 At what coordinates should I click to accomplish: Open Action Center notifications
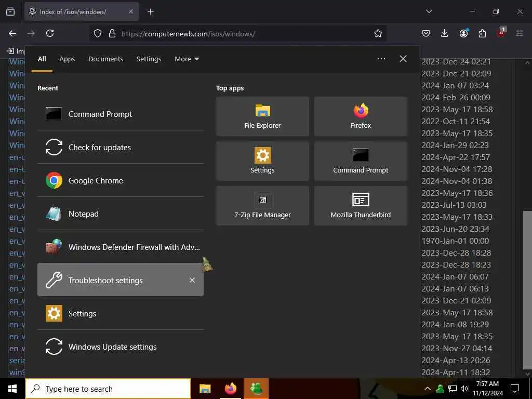coord(515,389)
